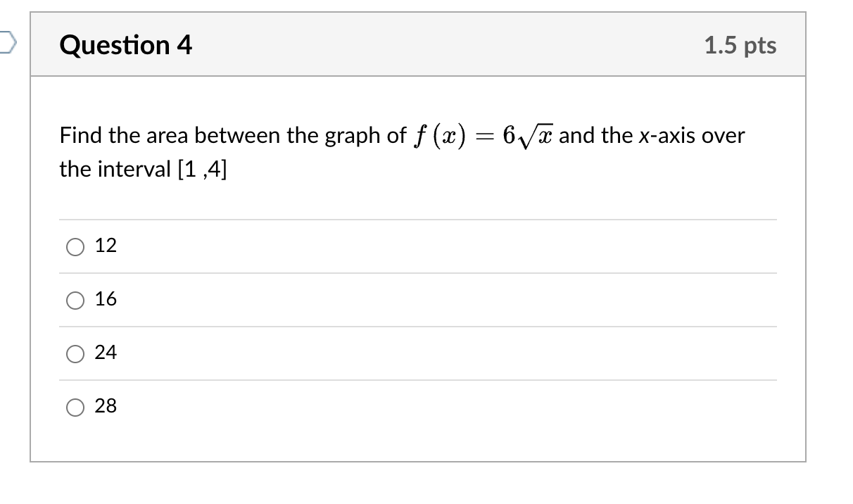Screen dimensions: 853x504
Task: Click the answer row containing 12
Action: coord(352,246)
